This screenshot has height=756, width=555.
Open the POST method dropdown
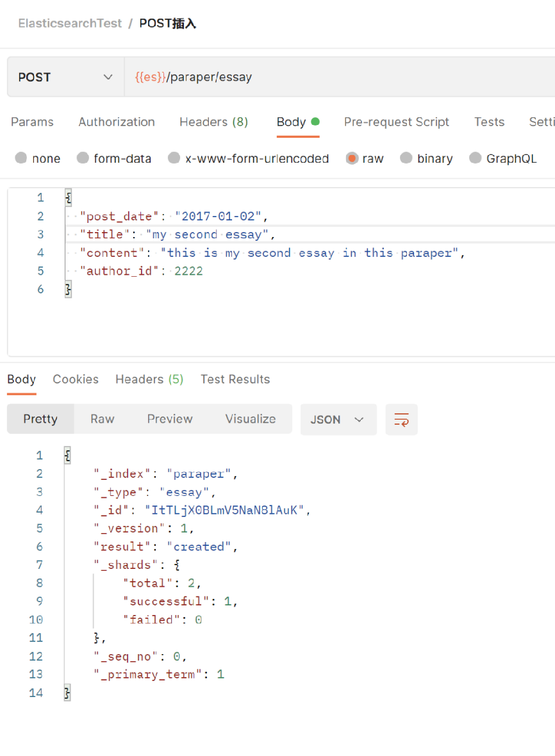pyautogui.click(x=65, y=77)
